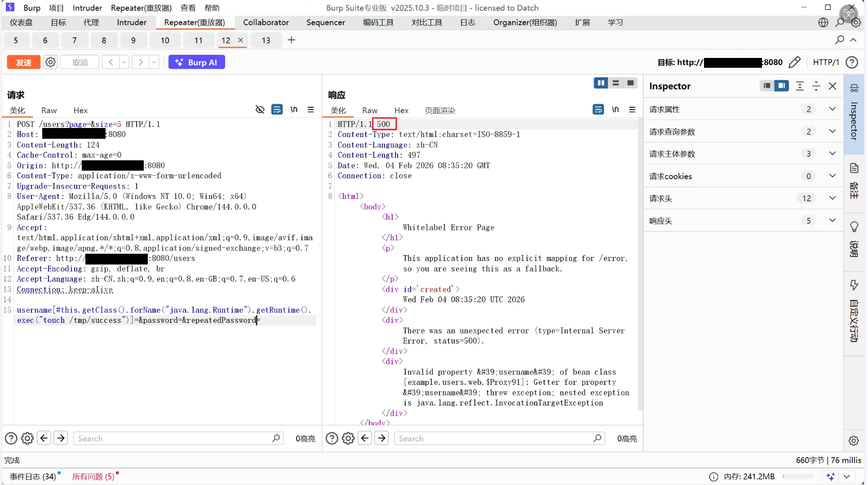Toggle \n line-break display in response editor

615,110
